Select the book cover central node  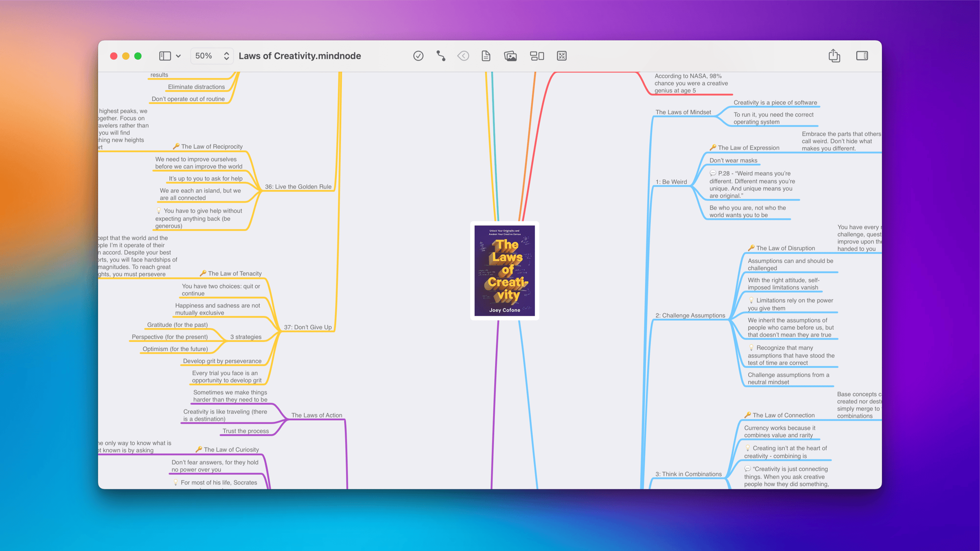click(505, 271)
